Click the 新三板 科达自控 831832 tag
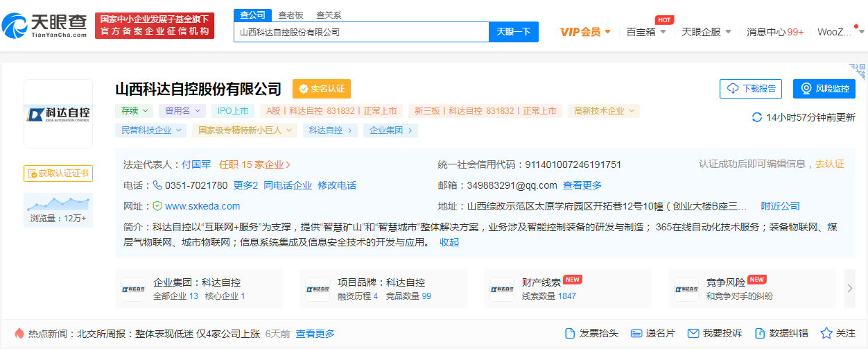 (x=486, y=111)
